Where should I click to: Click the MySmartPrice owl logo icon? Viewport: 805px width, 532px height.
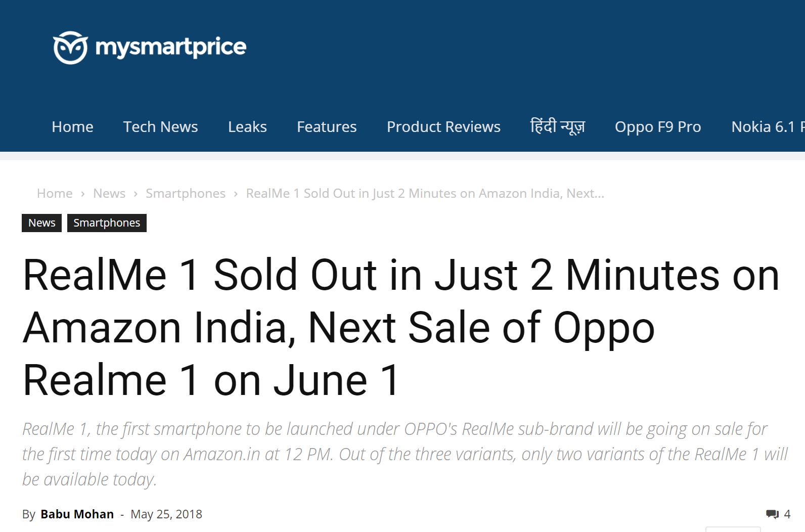click(70, 48)
